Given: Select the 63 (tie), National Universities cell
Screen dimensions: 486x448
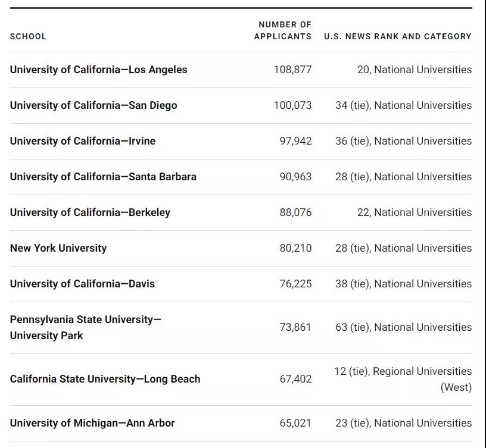Looking at the screenshot, I should tap(404, 327).
